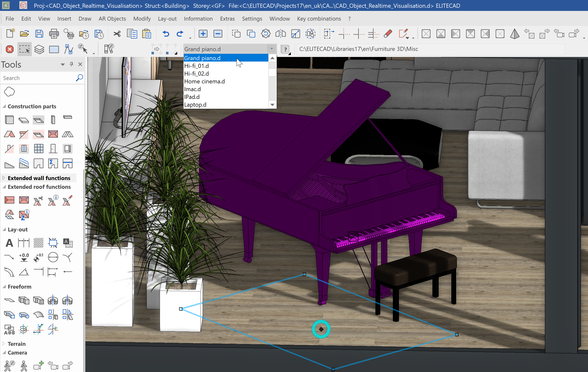Click the red stop/cancel octagon icon

[9, 49]
